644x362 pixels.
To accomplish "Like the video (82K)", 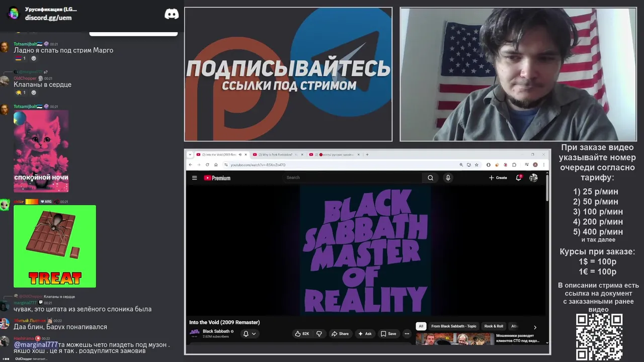I will coord(302,334).
